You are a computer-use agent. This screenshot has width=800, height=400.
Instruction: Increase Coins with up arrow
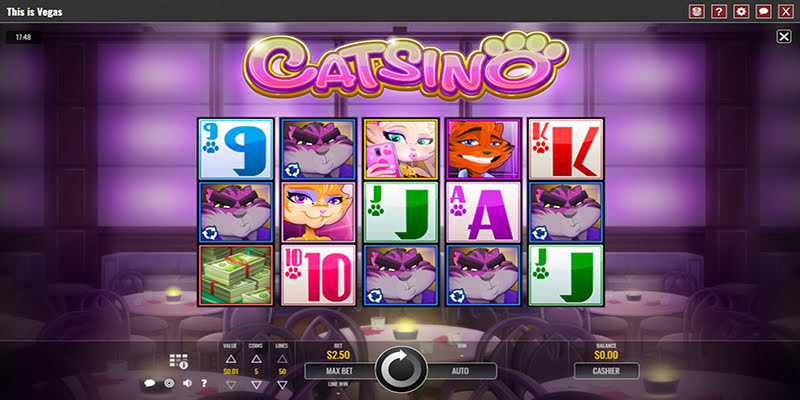click(x=256, y=359)
